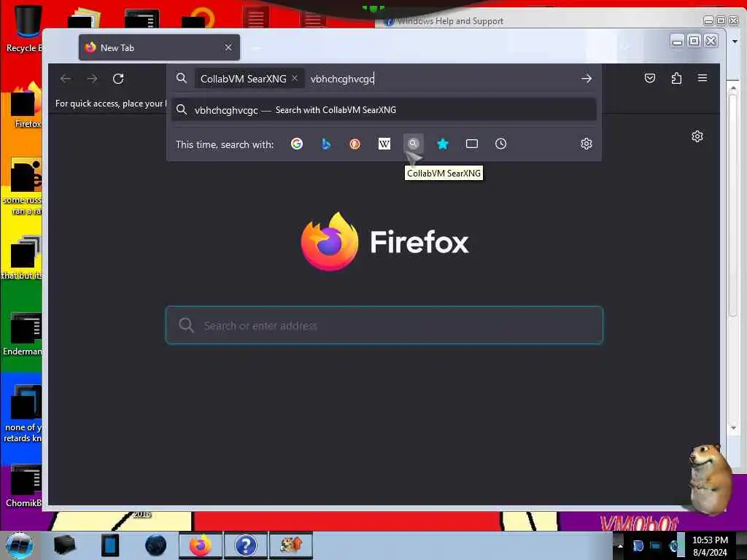Image resolution: width=747 pixels, height=560 pixels.
Task: Show hidden system tray icons
Action: pyautogui.click(x=620, y=545)
